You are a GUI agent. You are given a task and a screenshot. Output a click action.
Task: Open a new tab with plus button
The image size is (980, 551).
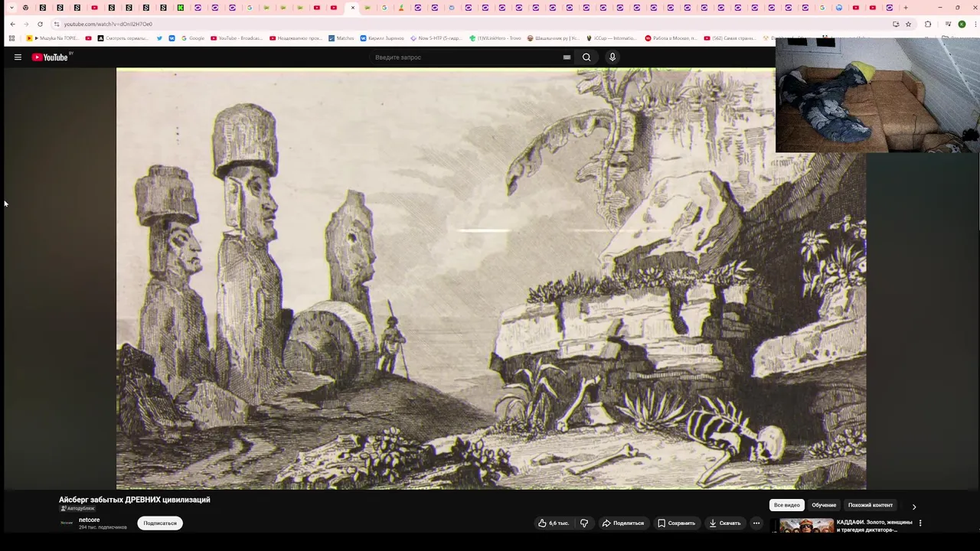pos(906,8)
